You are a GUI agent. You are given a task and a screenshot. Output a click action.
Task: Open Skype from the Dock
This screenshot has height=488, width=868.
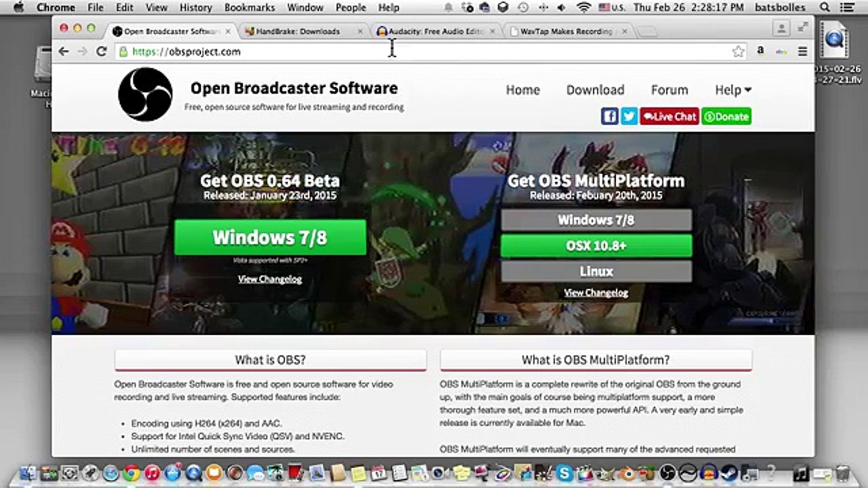point(564,473)
